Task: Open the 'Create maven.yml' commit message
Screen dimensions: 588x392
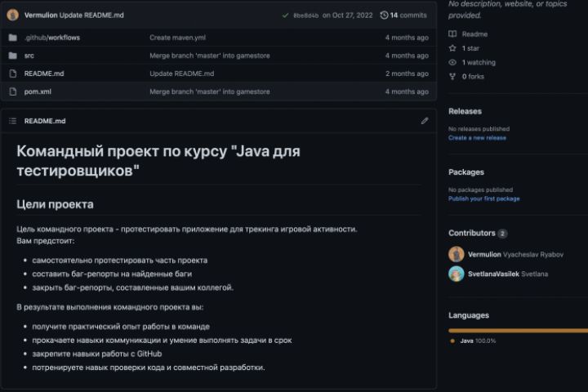Action: pyautogui.click(x=176, y=38)
